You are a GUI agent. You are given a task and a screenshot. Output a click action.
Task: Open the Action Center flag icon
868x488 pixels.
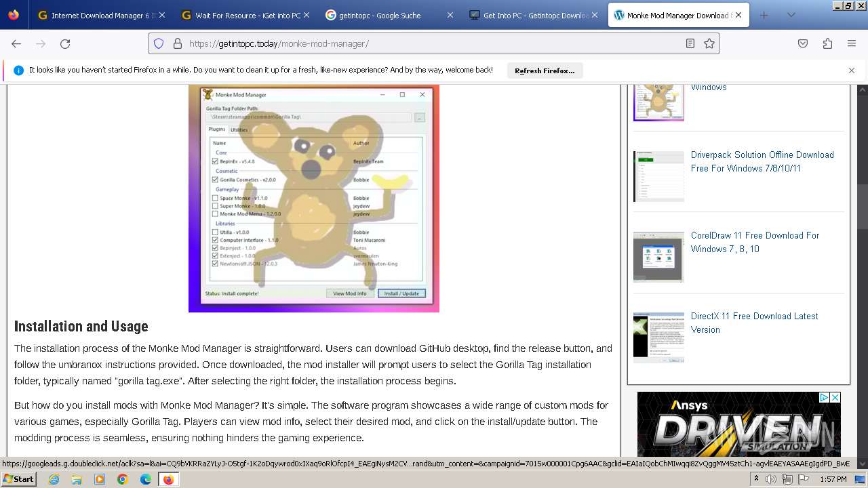[x=804, y=479]
